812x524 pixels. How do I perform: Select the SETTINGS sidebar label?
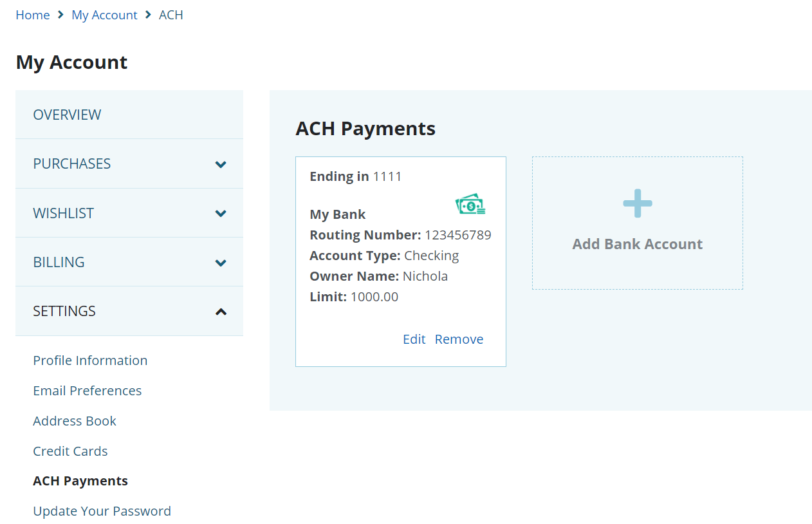point(64,311)
